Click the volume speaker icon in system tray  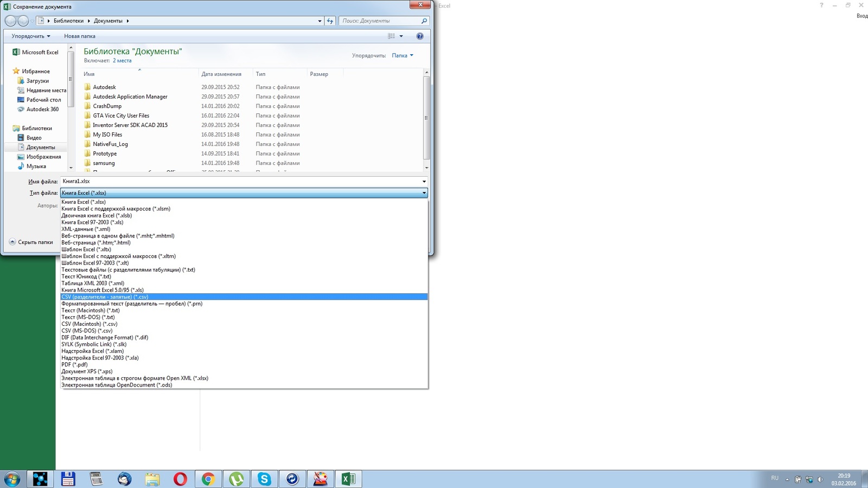point(820,479)
